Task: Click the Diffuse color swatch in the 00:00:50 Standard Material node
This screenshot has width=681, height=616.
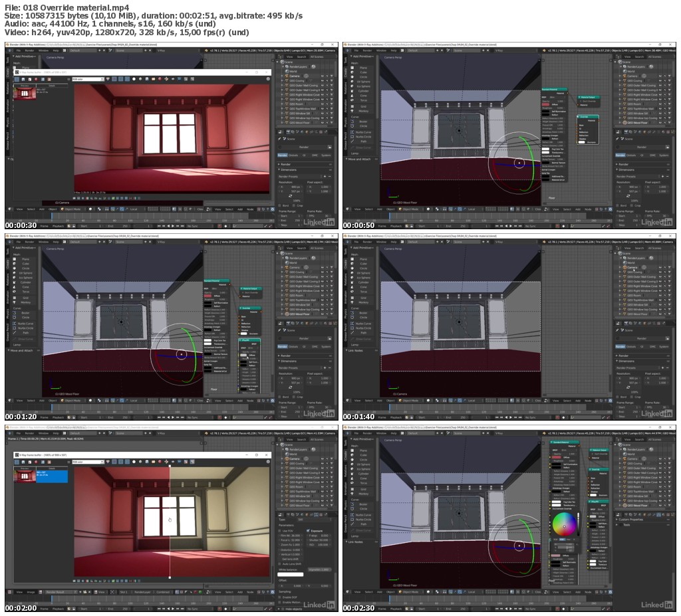Action: click(545, 104)
